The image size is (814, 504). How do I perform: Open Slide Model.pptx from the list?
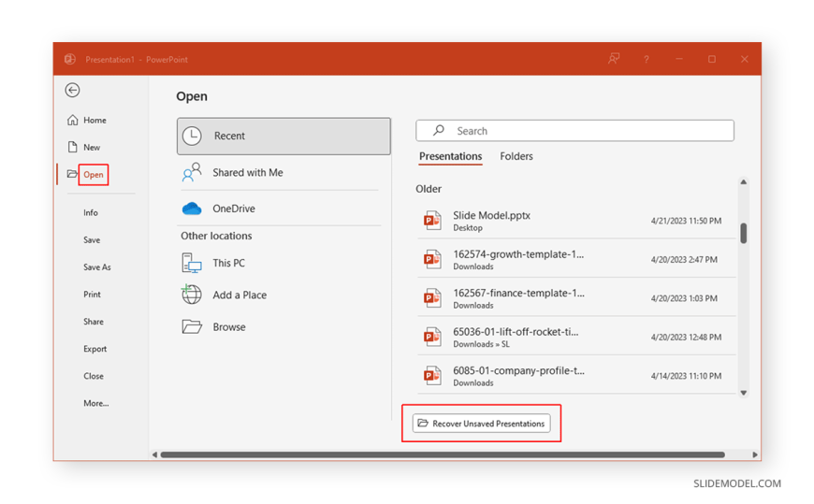point(491,216)
